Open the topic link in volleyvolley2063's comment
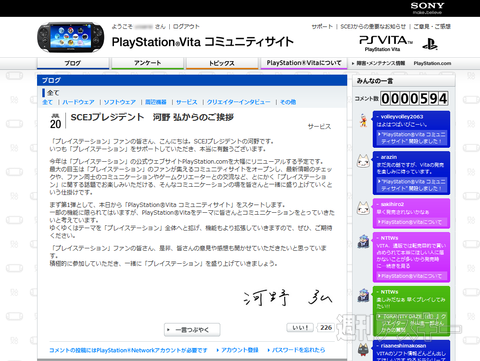Screen dimensions: 480x361 coord(411,138)
